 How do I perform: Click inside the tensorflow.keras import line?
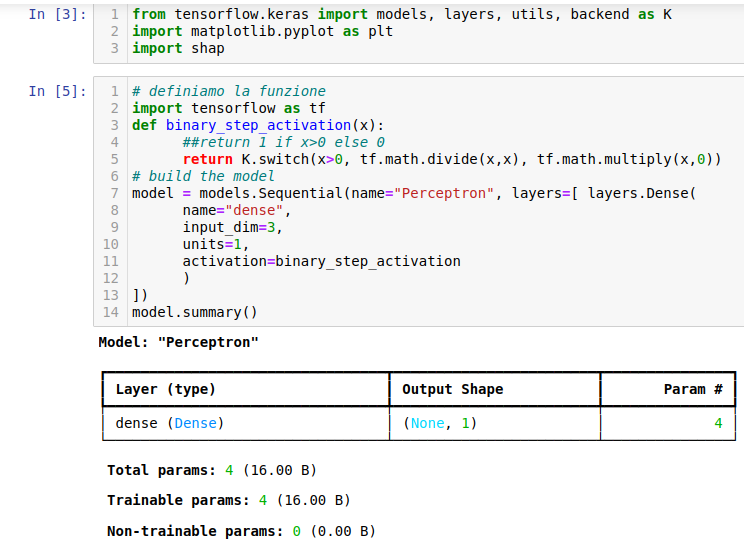402,14
